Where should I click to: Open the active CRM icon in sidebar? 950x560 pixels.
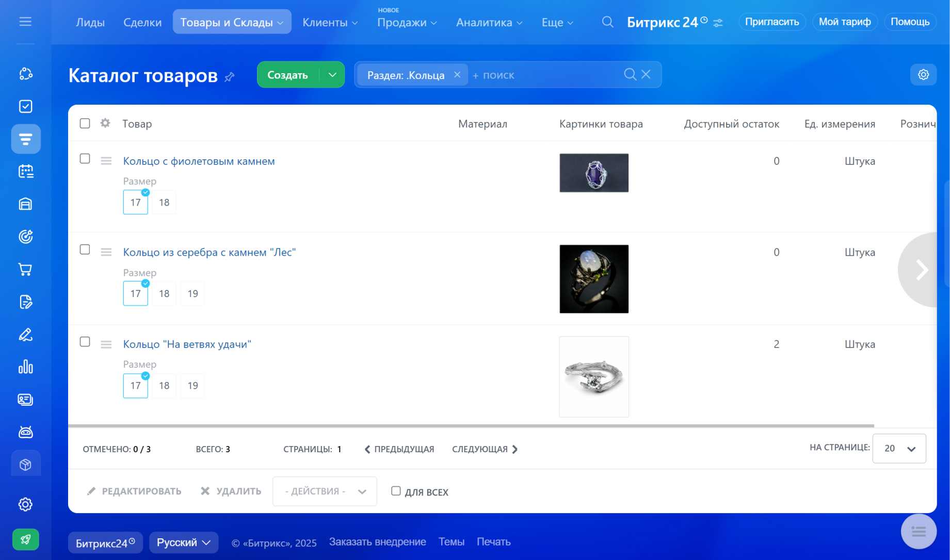click(26, 139)
